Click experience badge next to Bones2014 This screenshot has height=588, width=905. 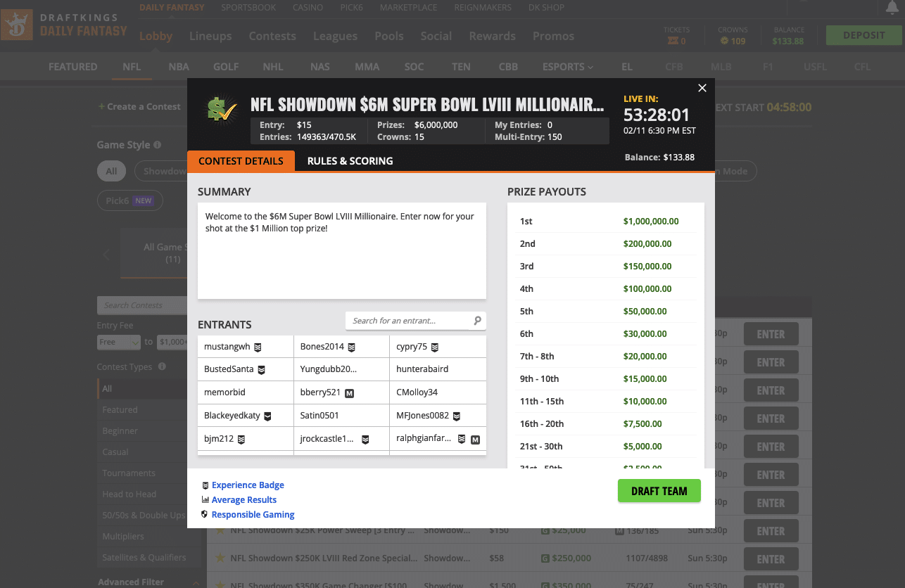[351, 347]
